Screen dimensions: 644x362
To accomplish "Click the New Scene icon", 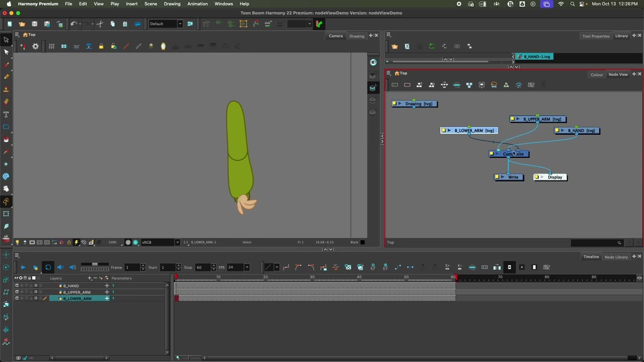I will click(10, 24).
